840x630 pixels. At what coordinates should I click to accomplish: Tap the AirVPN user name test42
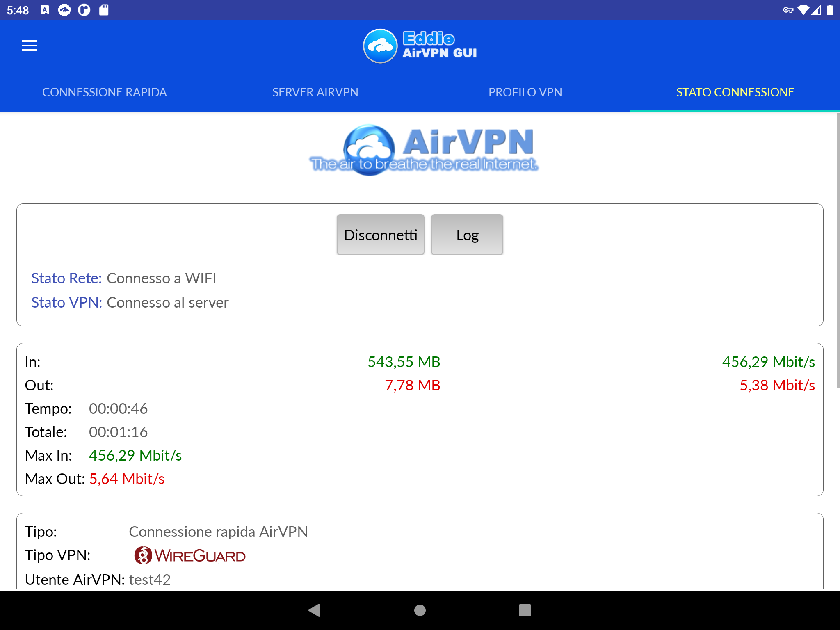[150, 580]
